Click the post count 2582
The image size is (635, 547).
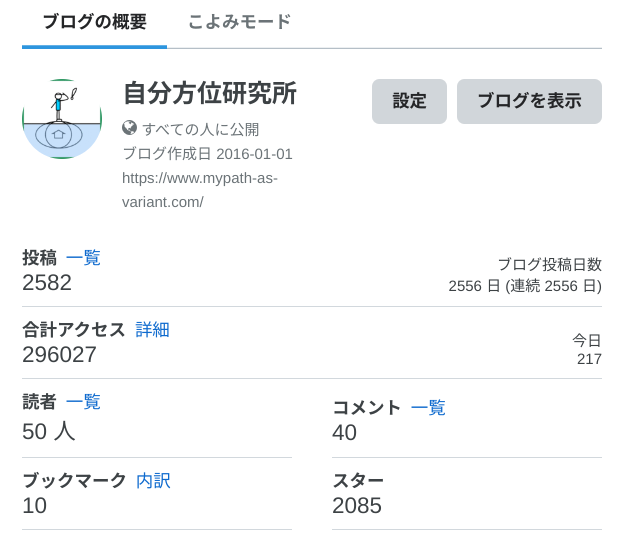click(x=47, y=283)
